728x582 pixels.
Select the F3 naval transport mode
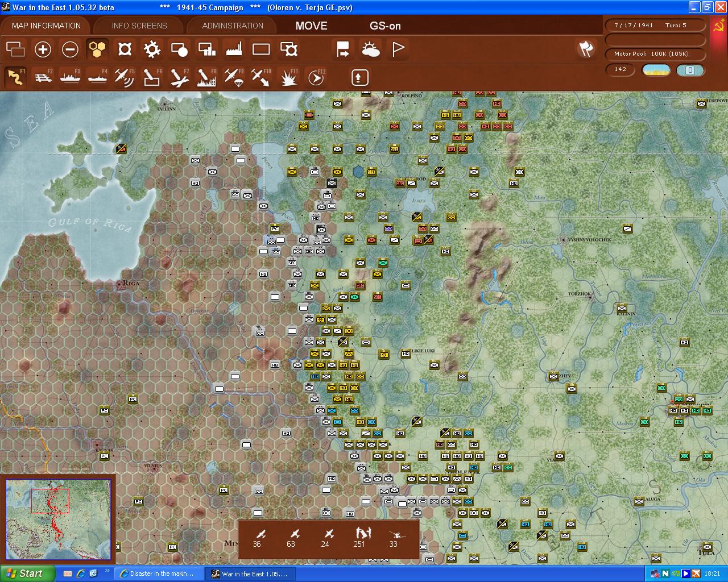tap(70, 77)
